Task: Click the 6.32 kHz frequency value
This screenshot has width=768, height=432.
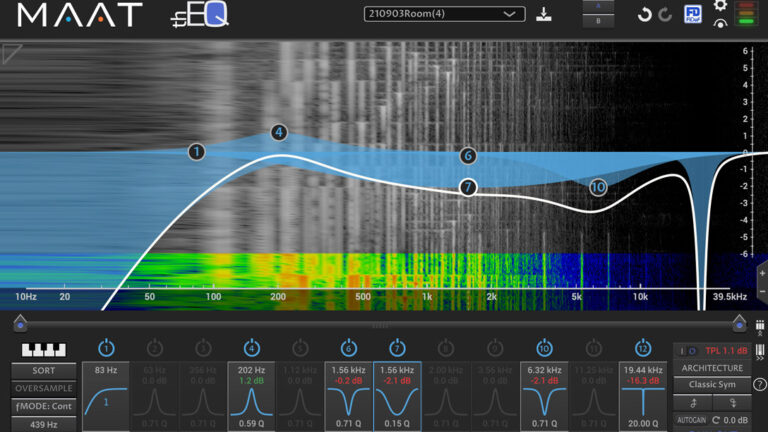Action: (544, 370)
